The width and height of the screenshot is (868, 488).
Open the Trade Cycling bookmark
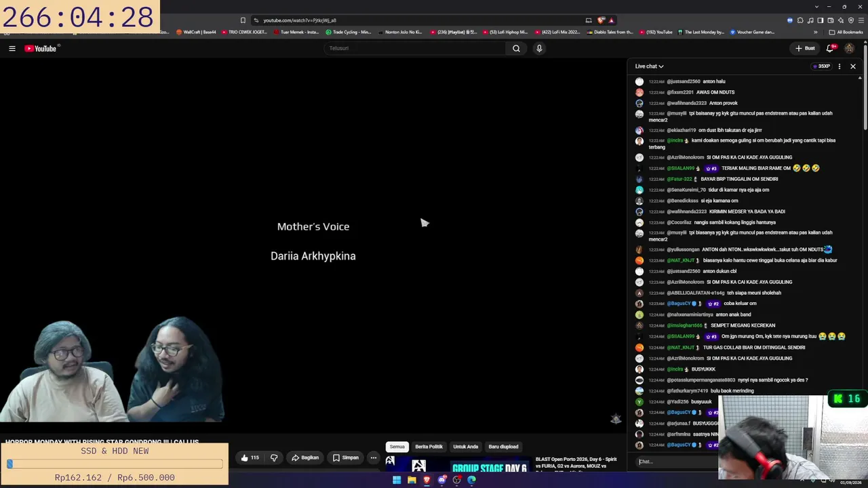click(349, 32)
